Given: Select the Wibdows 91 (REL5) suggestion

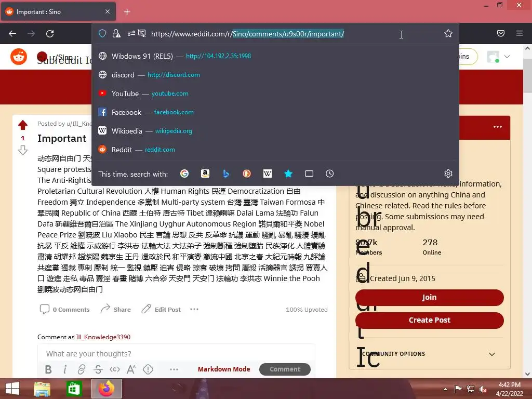Looking at the screenshot, I should (x=275, y=56).
